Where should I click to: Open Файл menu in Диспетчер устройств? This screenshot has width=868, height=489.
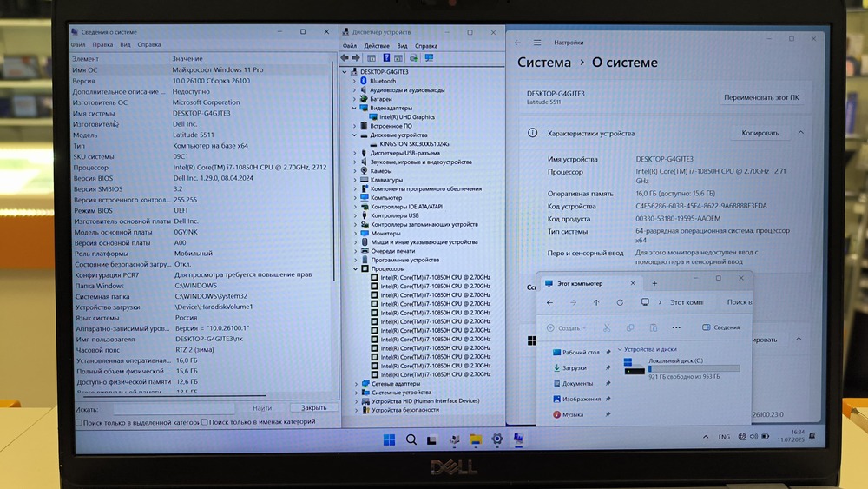point(350,46)
